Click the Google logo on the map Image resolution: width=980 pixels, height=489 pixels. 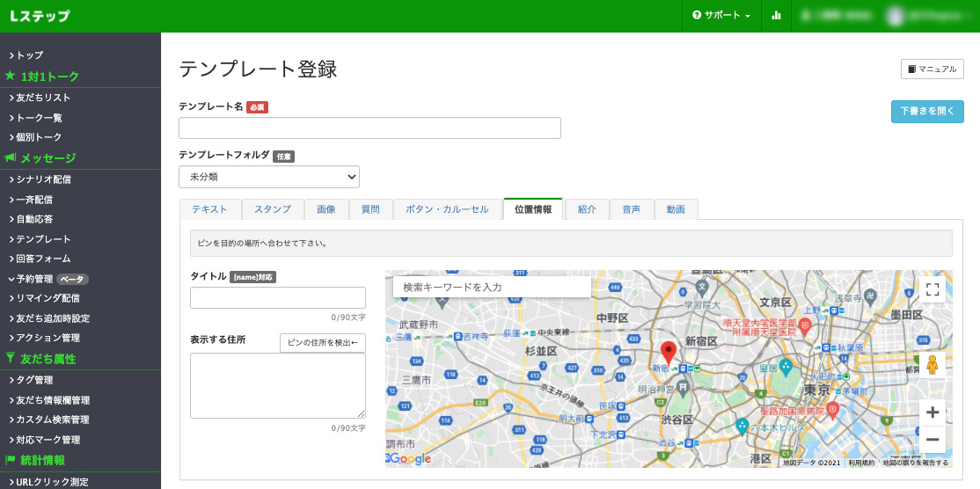pos(409,459)
